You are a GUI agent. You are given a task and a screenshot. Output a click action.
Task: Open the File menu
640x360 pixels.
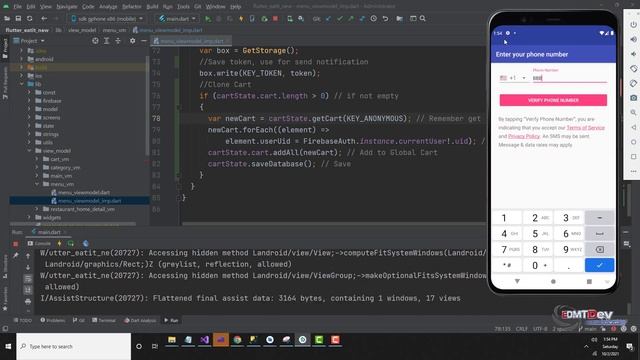click(x=18, y=7)
